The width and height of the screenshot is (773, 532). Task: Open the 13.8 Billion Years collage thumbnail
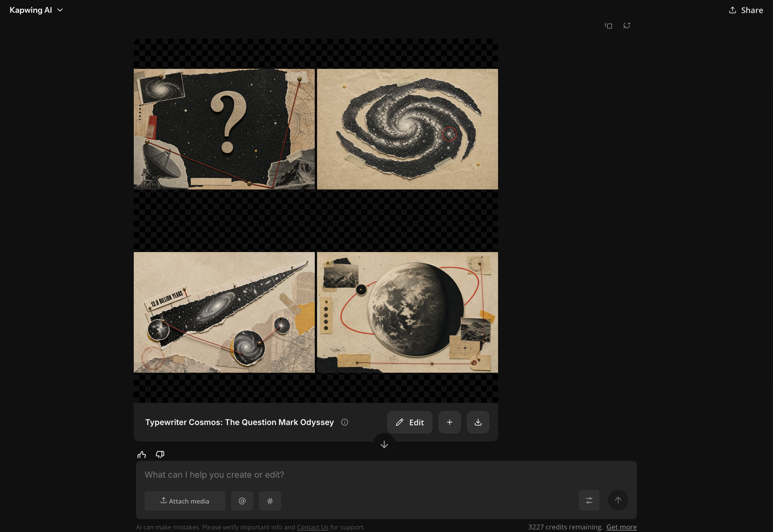coord(224,312)
